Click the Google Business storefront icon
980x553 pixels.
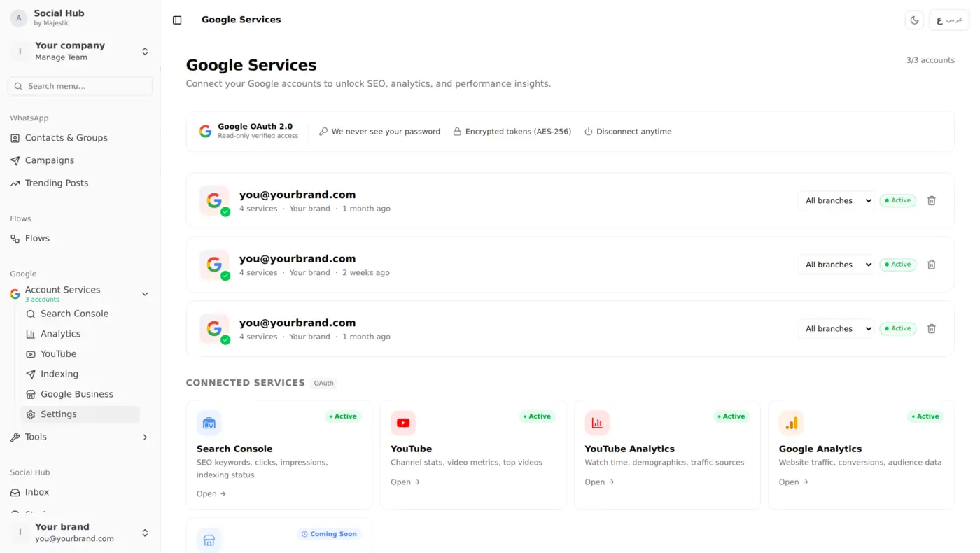tap(31, 394)
